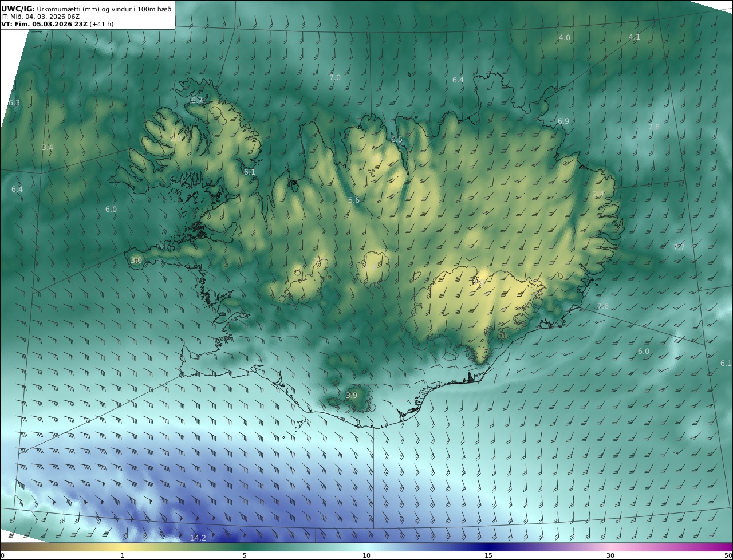Click the 14.2 maximum value label

coord(198,538)
